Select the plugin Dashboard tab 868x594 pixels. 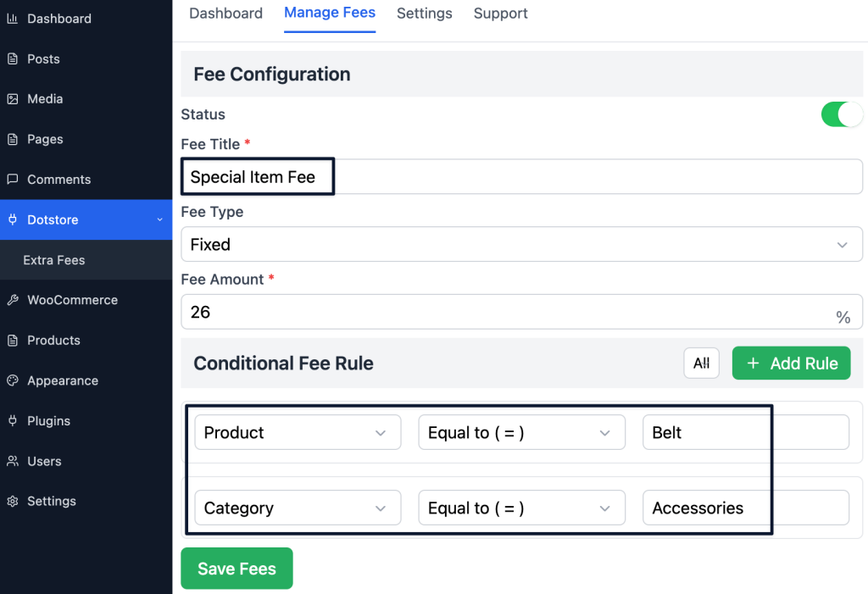click(225, 14)
